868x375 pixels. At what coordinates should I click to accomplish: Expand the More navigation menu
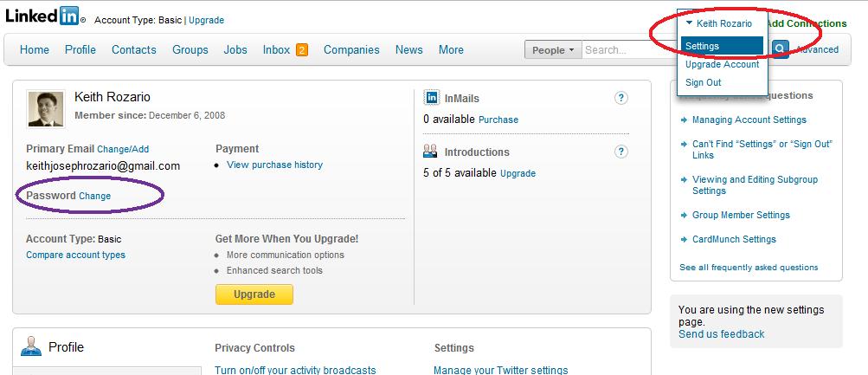point(451,50)
